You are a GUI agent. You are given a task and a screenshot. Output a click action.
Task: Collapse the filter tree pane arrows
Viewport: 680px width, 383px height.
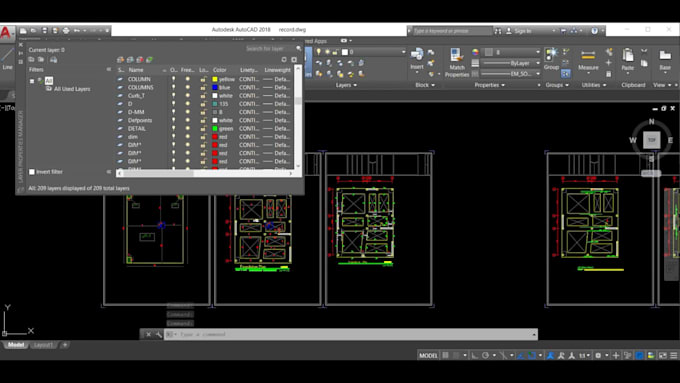click(108, 69)
